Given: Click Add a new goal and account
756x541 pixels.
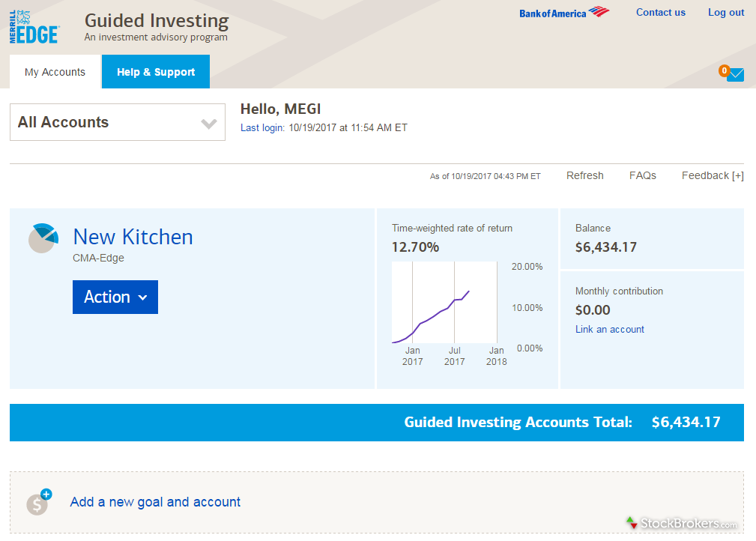Looking at the screenshot, I should (154, 501).
